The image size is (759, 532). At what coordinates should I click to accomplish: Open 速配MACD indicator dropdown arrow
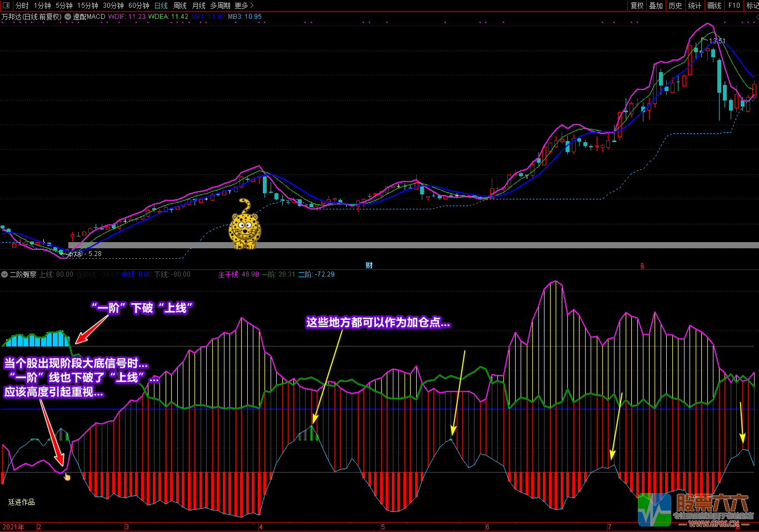coord(68,17)
